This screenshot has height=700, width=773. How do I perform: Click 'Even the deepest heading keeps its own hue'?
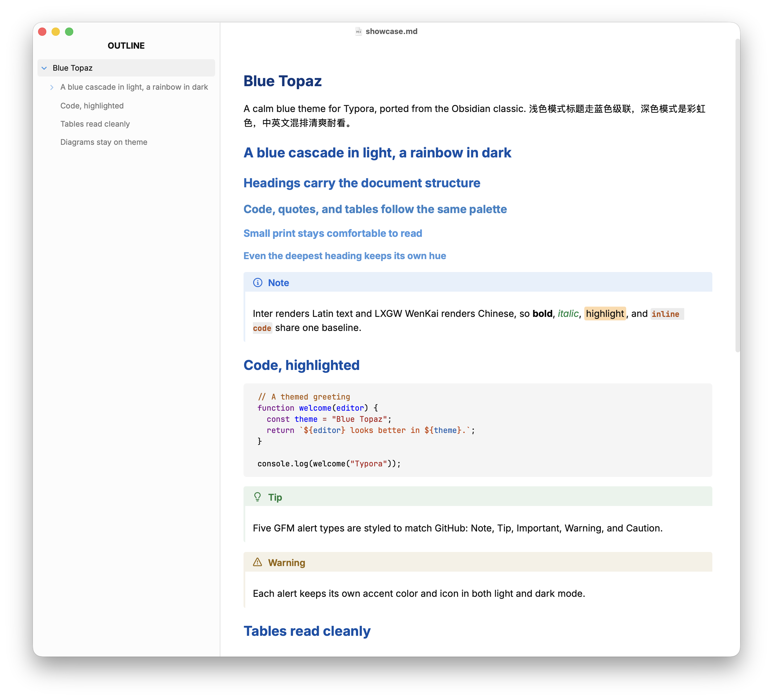pyautogui.click(x=345, y=256)
